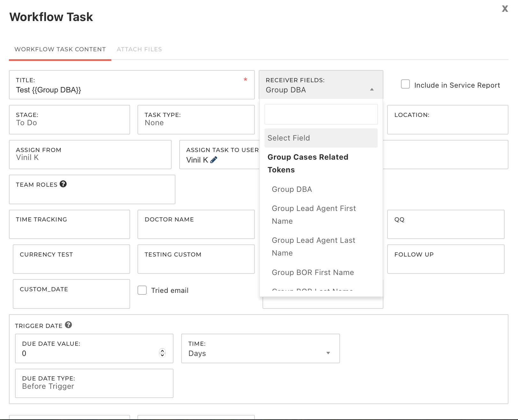Viewport: 518px width, 420px height.
Task: Focus the receiver fields search box
Action: pos(321,114)
